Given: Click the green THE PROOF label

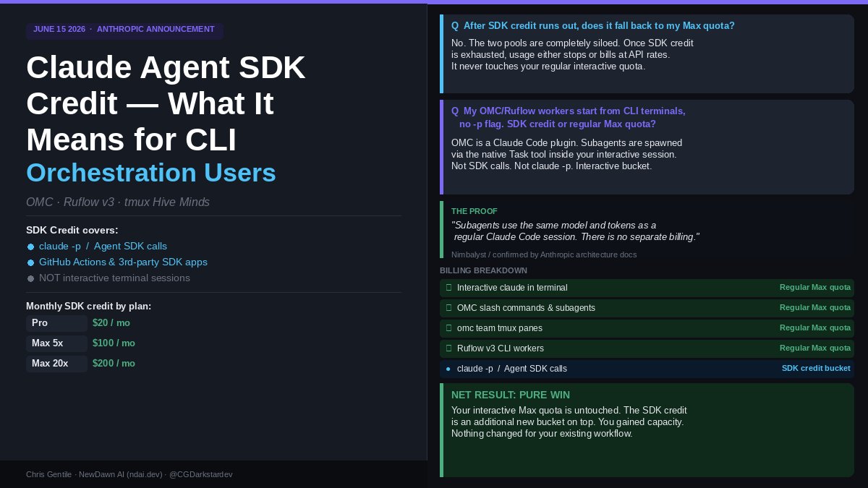Looking at the screenshot, I should (475, 211).
